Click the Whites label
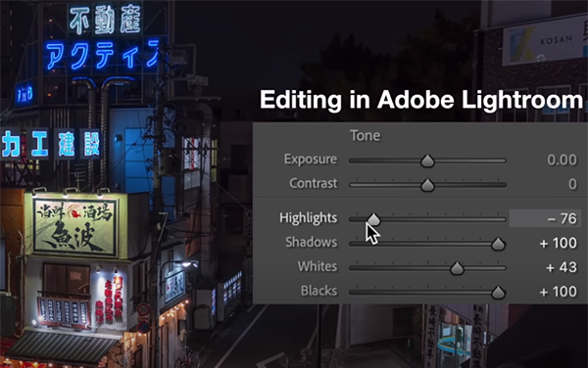The height and width of the screenshot is (368, 588). tap(318, 266)
